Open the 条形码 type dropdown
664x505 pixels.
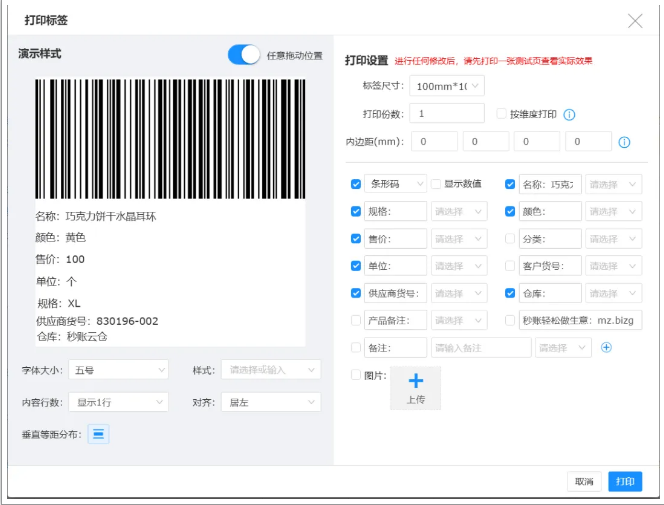click(x=395, y=184)
